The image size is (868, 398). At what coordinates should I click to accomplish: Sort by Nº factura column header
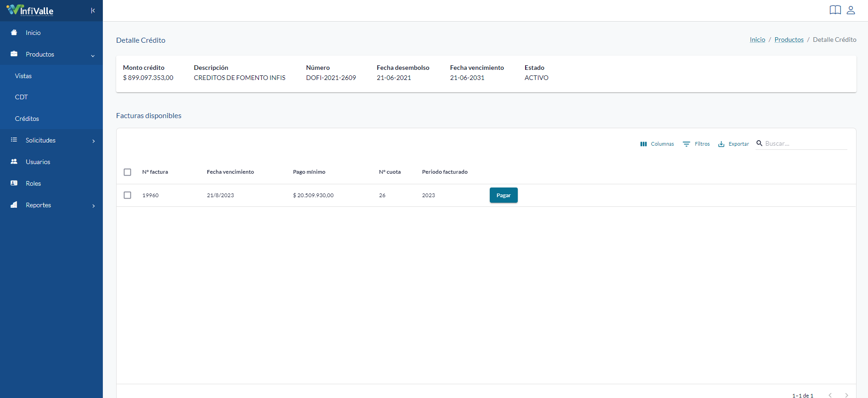[x=155, y=172]
